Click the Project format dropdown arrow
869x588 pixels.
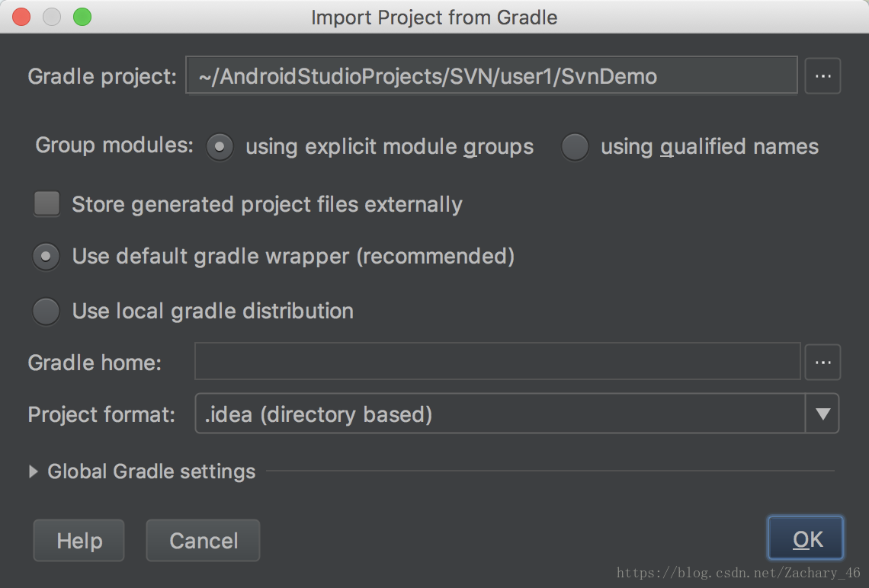(x=823, y=414)
